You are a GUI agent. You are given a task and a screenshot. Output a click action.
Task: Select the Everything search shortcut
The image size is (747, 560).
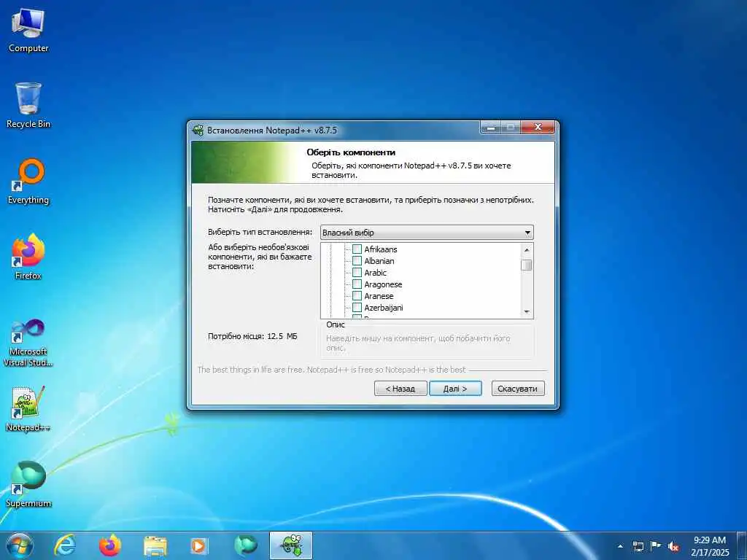click(x=28, y=182)
